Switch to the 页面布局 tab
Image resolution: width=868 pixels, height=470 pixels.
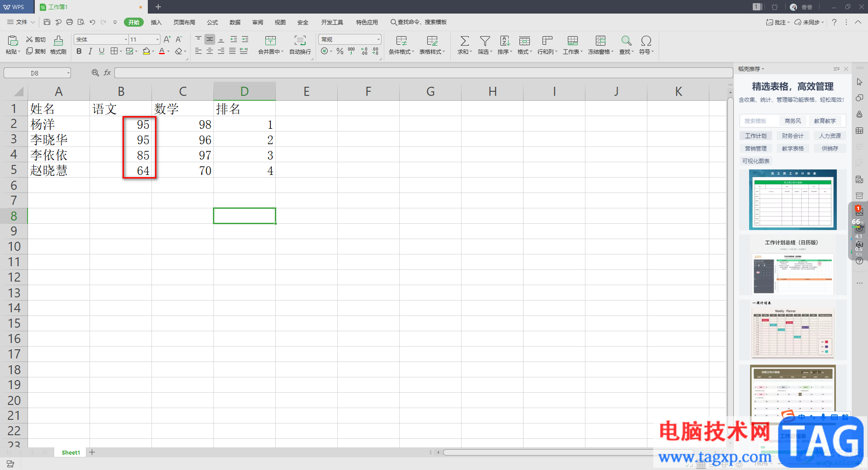click(x=184, y=22)
